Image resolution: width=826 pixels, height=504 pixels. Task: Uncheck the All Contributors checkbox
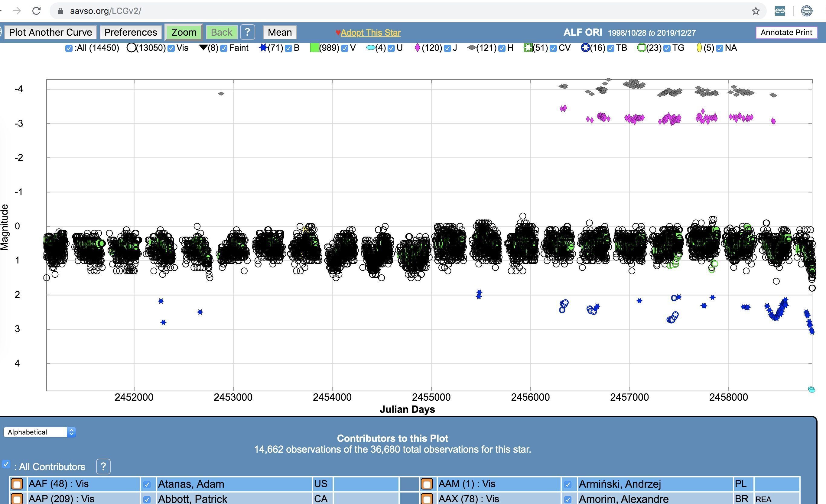tap(6, 464)
